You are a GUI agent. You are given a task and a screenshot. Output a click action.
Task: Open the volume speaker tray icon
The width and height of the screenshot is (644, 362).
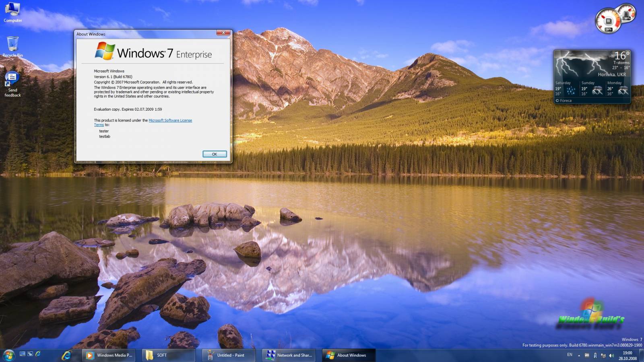coord(612,356)
